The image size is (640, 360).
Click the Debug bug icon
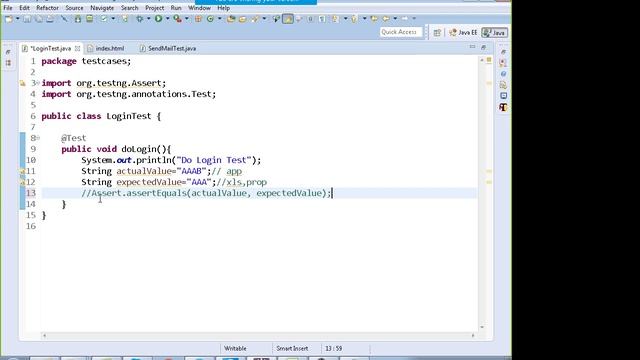point(140,19)
